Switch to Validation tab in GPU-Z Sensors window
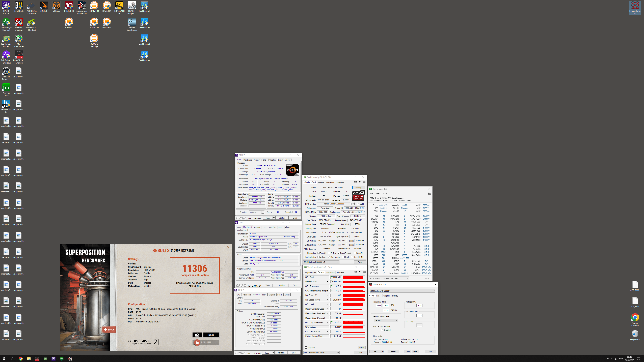644x362 pixels. [x=340, y=273]
